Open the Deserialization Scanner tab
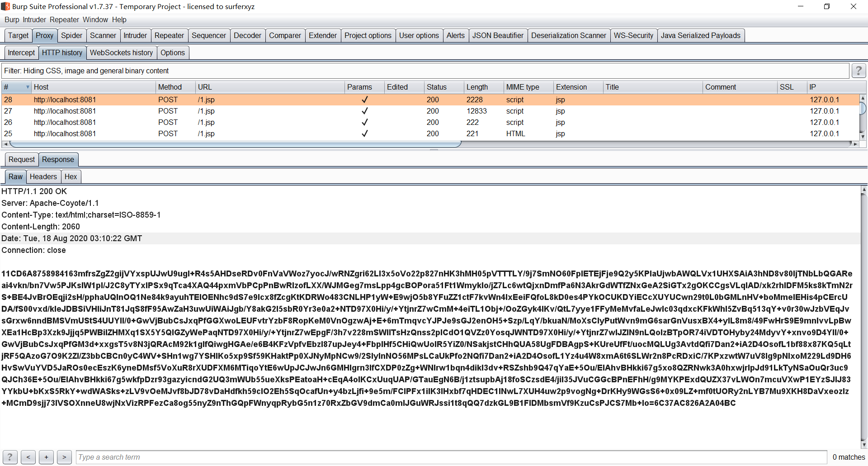 [x=569, y=35]
